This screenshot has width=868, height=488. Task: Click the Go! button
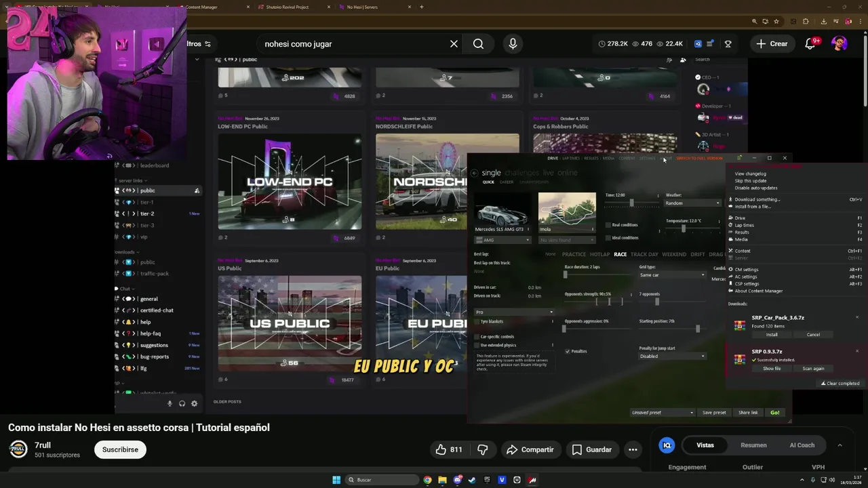[774, 413]
